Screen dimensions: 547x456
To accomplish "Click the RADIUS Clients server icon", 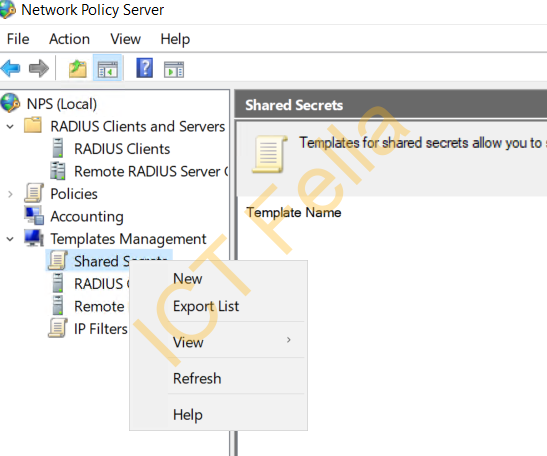I will point(58,148).
